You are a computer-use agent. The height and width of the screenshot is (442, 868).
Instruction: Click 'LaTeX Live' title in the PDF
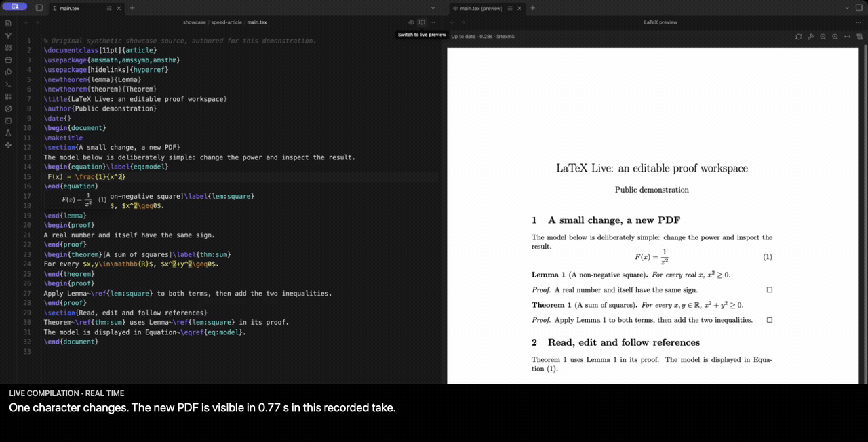pyautogui.click(x=587, y=168)
